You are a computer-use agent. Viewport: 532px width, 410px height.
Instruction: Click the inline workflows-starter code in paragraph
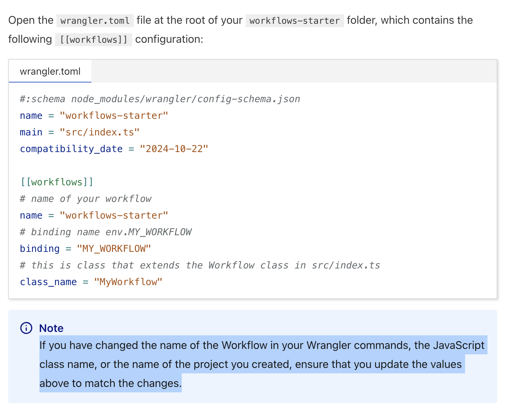(x=294, y=21)
